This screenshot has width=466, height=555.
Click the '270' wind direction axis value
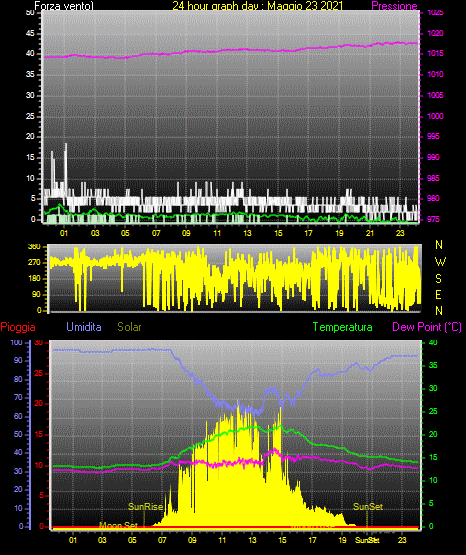click(34, 263)
